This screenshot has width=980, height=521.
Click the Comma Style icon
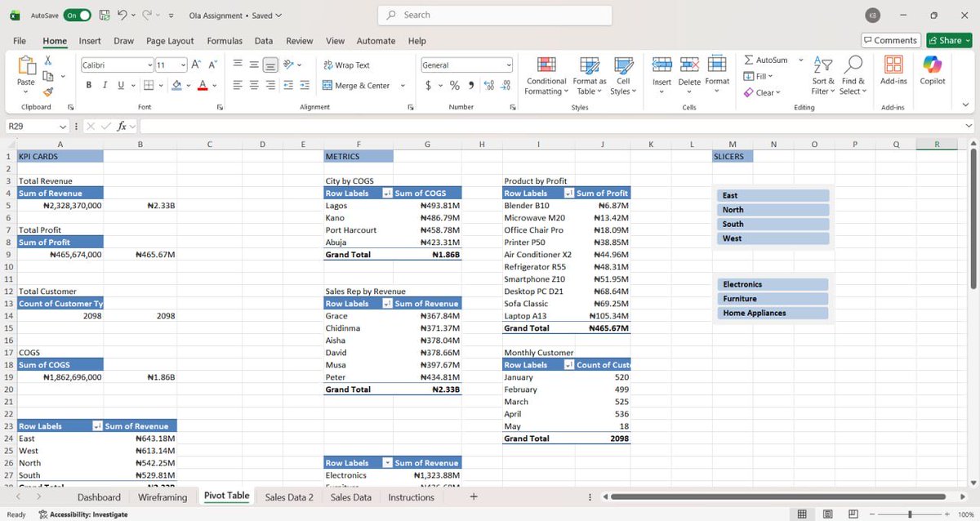[470, 86]
